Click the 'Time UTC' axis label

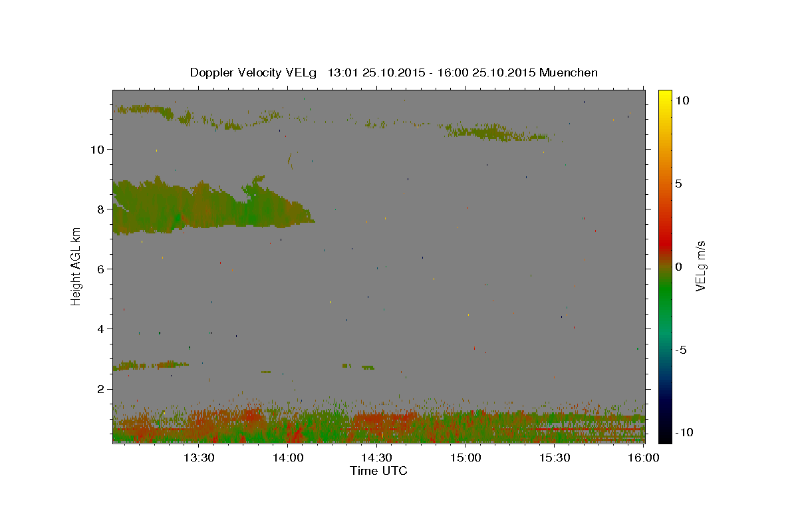tap(378, 471)
